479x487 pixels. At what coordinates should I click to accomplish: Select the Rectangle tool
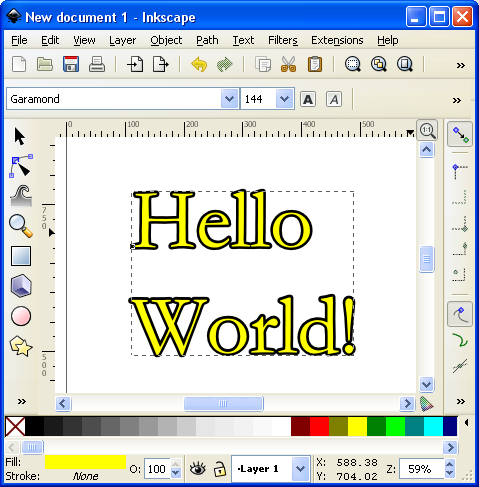(21, 256)
